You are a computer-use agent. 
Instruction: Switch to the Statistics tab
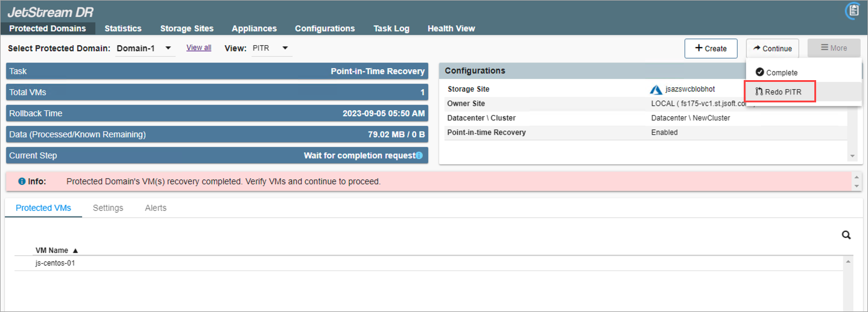click(123, 28)
